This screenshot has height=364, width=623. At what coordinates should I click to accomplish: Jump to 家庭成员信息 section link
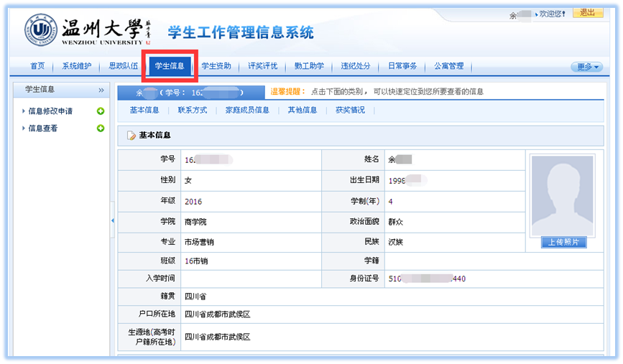point(247,110)
